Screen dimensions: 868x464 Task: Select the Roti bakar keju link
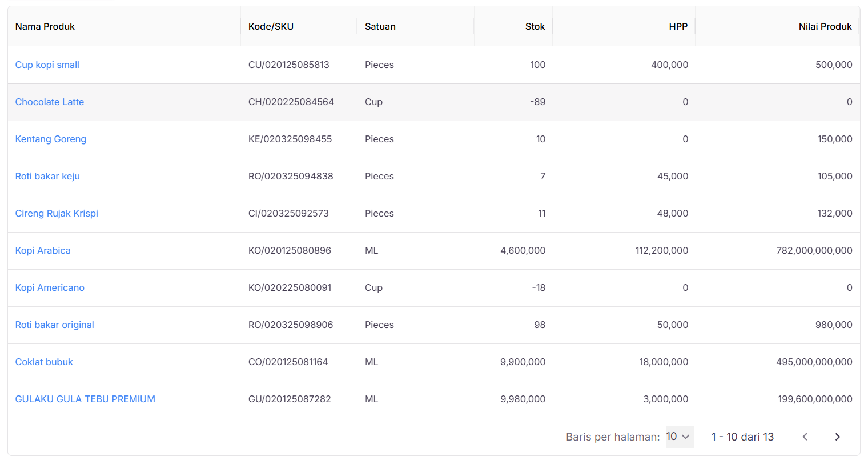pos(47,177)
